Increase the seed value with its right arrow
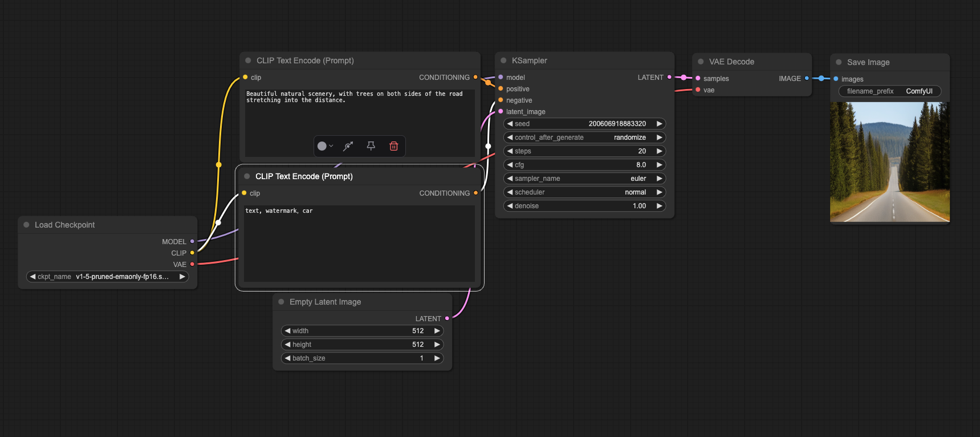This screenshot has width=980, height=437. pos(660,124)
